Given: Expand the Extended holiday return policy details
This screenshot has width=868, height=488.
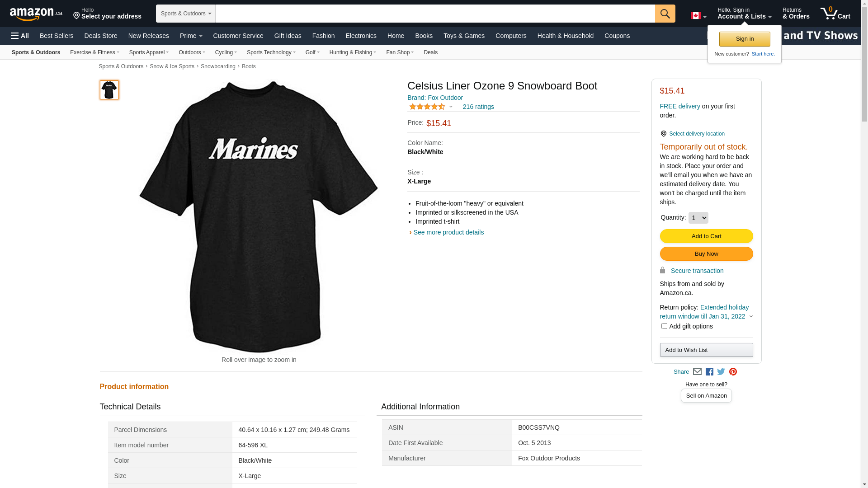Looking at the screenshot, I should coord(751,316).
